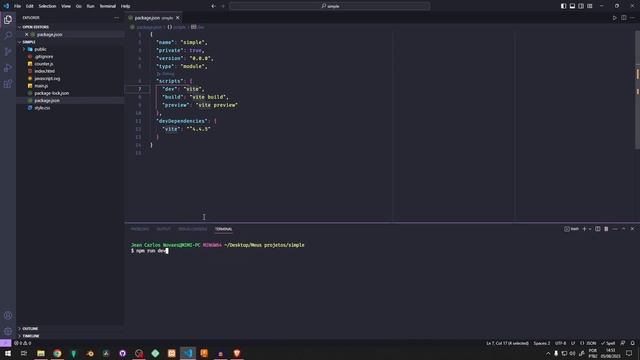The height and width of the screenshot is (360, 640).
Task: Open the Edit menu
Action: 30,6
